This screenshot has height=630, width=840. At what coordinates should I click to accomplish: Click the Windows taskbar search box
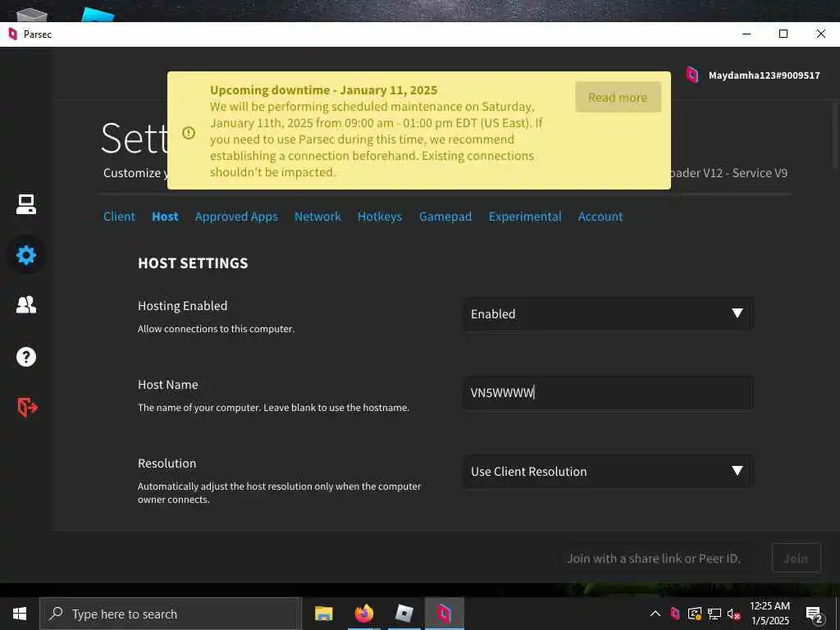point(171,614)
